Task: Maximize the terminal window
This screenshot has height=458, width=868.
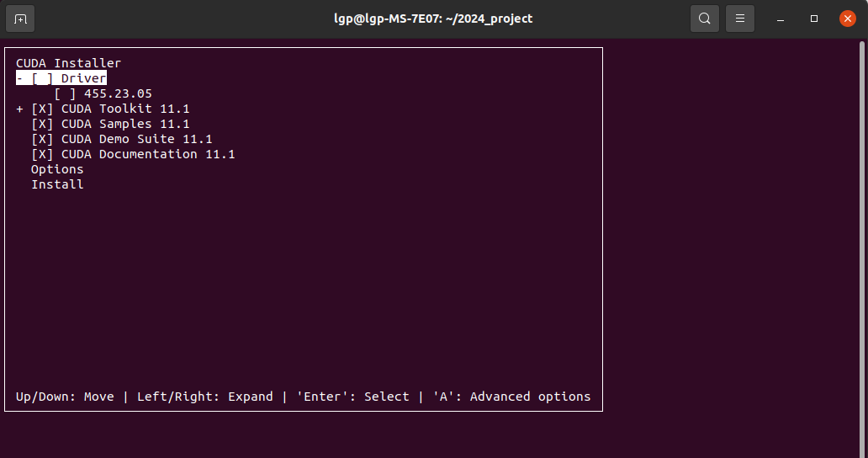Action: tap(814, 19)
